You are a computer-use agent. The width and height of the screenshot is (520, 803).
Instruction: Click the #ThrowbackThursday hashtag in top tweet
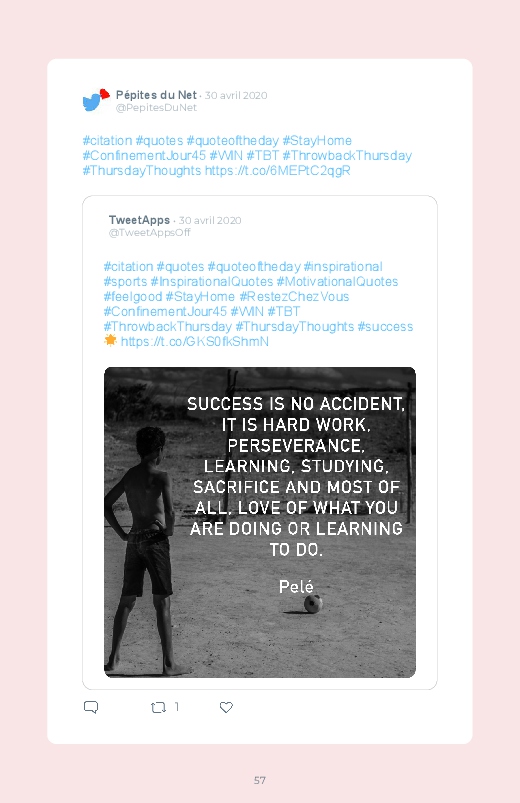coord(347,156)
